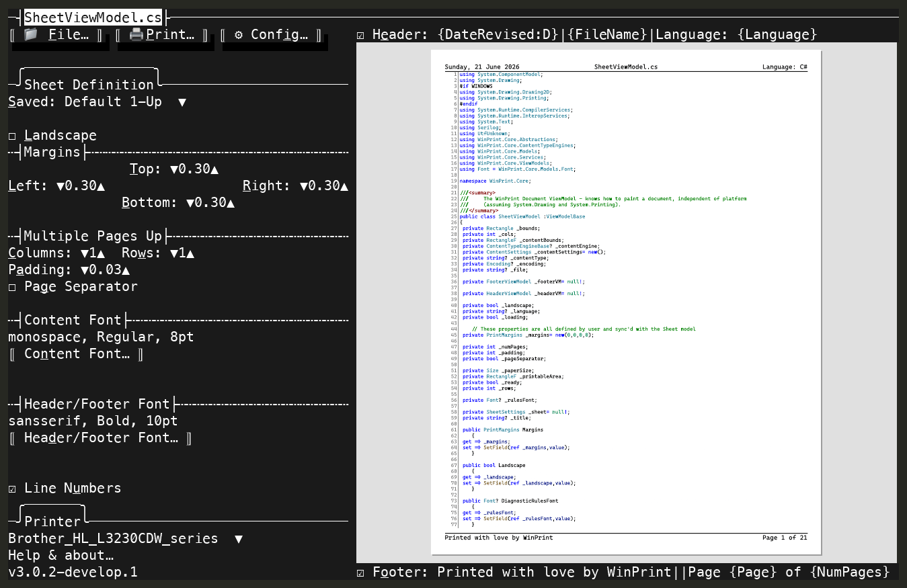Open the Help & about… link
The width and height of the screenshot is (907, 588).
pyautogui.click(x=61, y=556)
